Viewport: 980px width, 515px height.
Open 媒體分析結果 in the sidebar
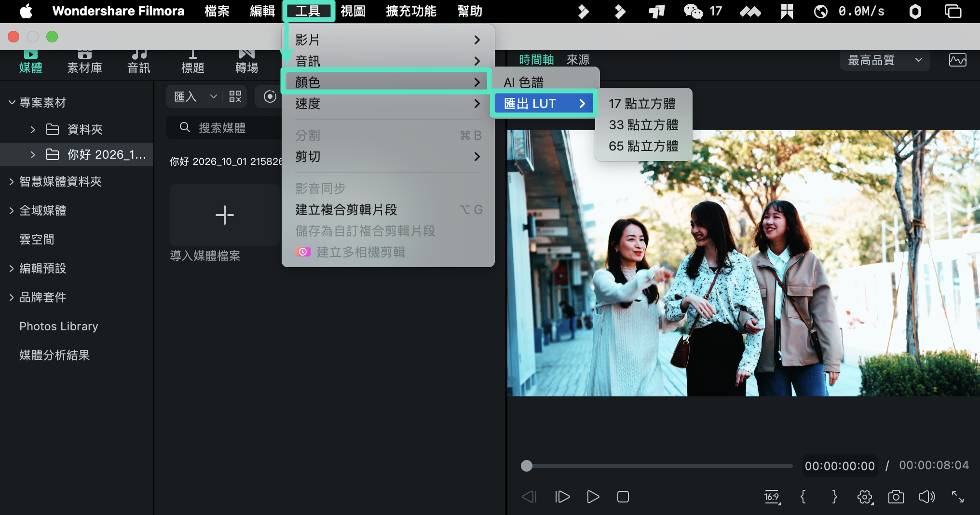[54, 355]
